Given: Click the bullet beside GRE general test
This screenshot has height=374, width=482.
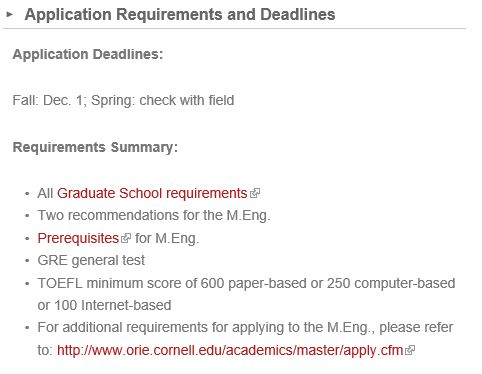Looking at the screenshot, I should [x=27, y=261].
